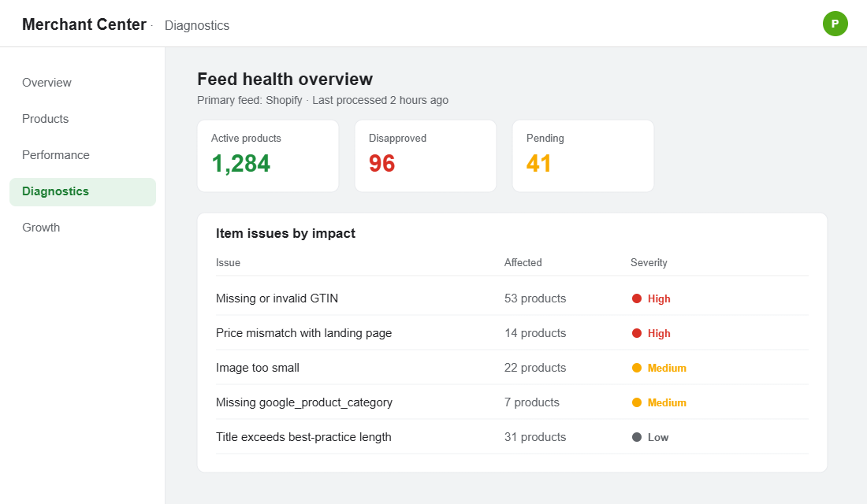
Task: Click '22 products' in Image row
Action: 535,368
